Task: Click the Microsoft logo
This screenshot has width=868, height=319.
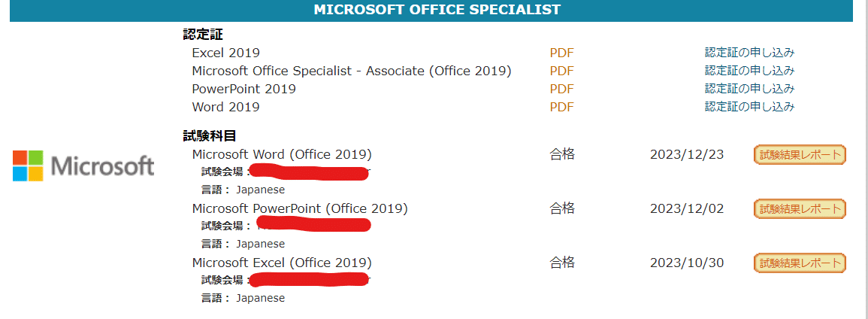Action: click(x=83, y=166)
